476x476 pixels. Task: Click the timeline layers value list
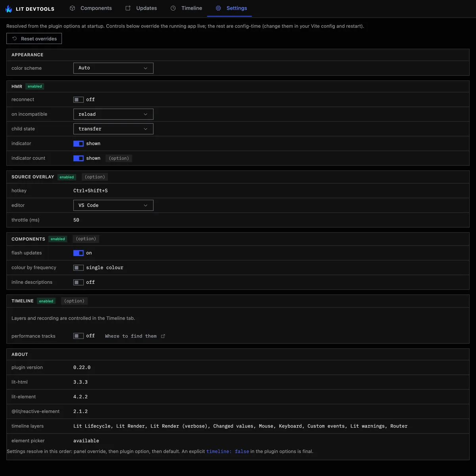[x=240, y=426]
